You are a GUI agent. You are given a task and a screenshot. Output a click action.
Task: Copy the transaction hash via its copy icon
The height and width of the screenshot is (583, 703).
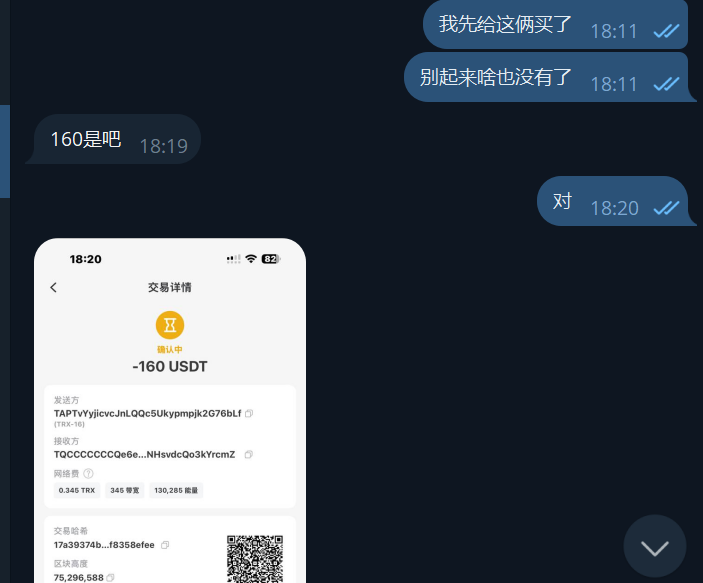pos(165,545)
